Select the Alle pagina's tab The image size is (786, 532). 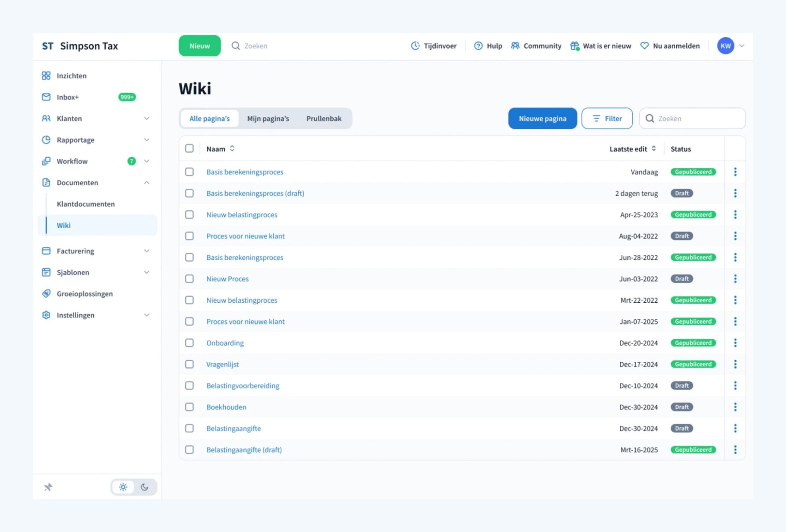[x=209, y=118]
